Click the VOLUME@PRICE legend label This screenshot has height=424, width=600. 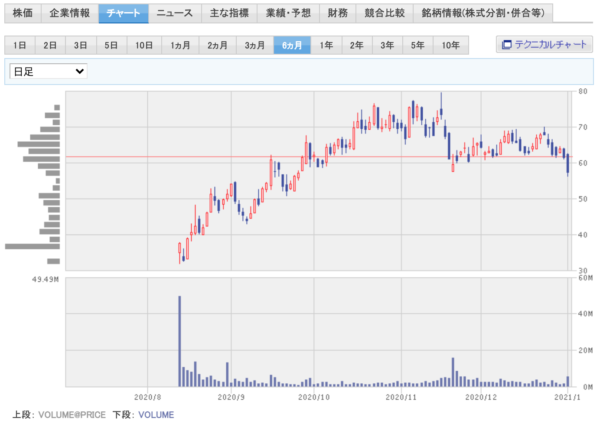[72, 415]
